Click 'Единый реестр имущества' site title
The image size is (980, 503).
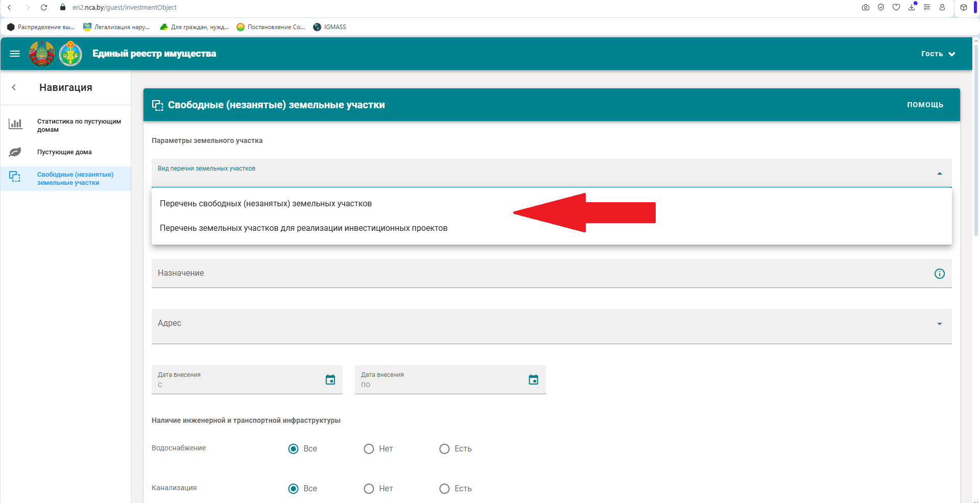[x=154, y=54]
